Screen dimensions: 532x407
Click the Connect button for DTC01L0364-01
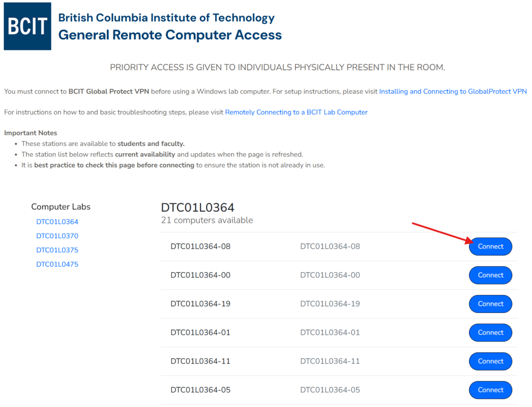tap(490, 332)
